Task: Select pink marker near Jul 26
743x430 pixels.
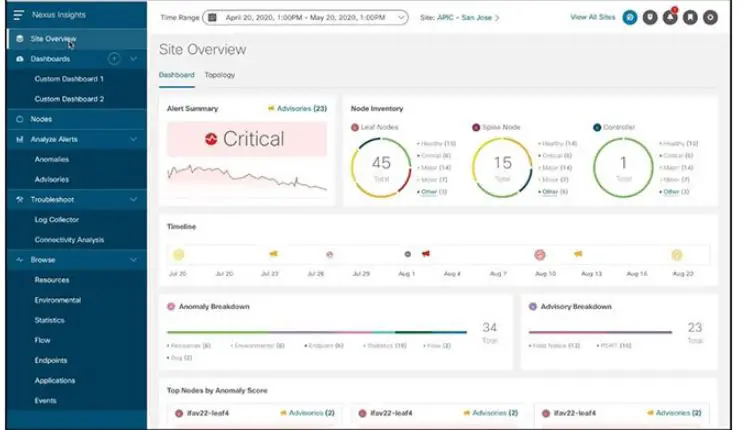Action: coord(330,255)
